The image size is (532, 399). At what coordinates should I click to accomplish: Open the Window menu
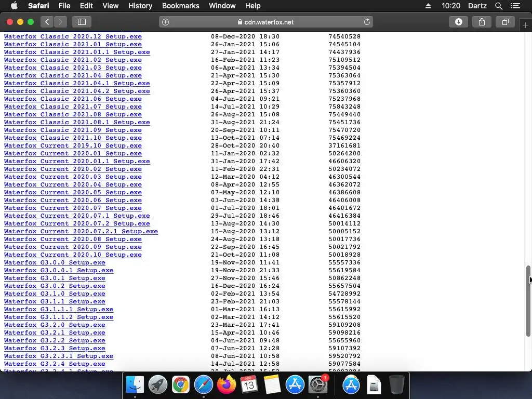pos(222,6)
